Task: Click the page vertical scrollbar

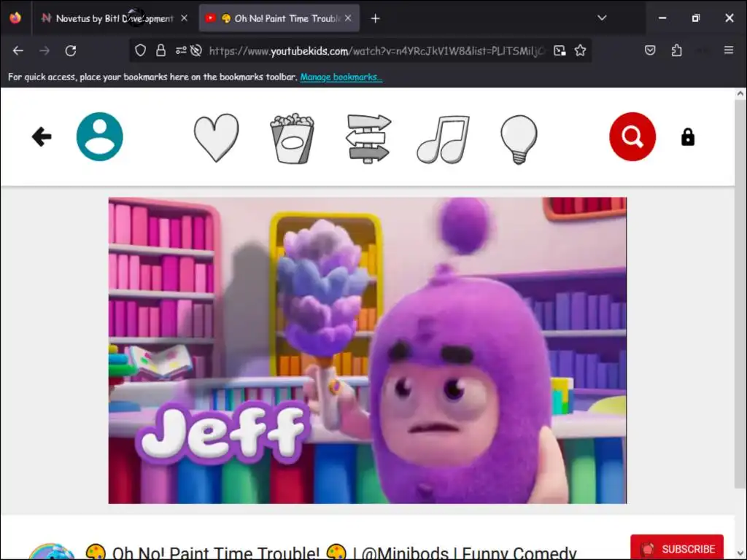Action: 740,293
